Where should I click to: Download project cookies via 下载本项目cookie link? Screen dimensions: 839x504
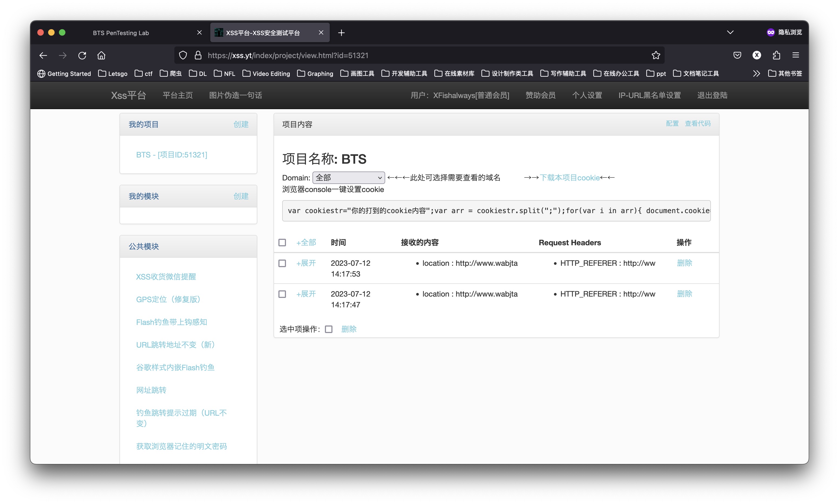point(569,177)
